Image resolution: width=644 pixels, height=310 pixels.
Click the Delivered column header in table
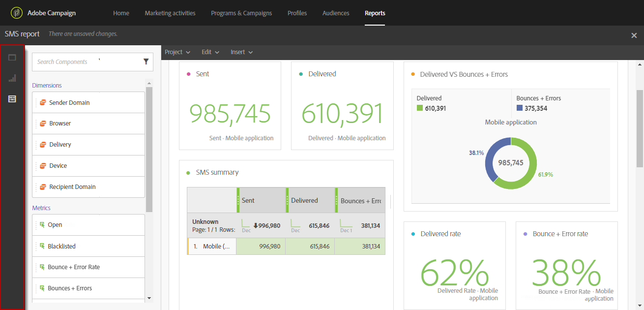[x=310, y=200]
